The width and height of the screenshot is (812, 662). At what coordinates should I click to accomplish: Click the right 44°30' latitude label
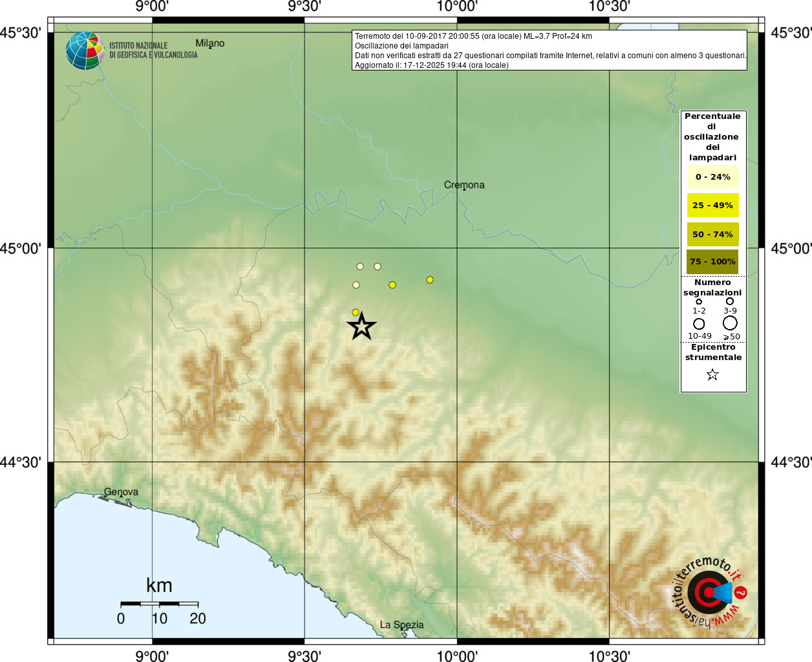coord(791,462)
